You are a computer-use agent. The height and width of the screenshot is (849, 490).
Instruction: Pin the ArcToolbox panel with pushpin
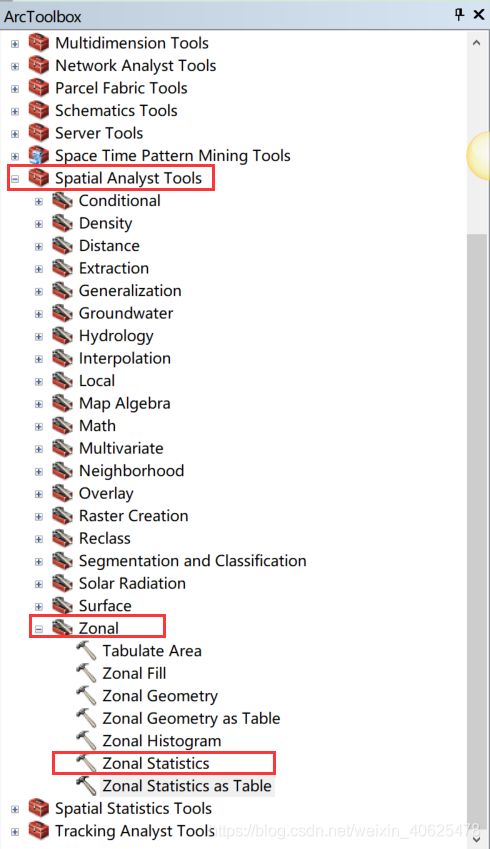pyautogui.click(x=459, y=15)
